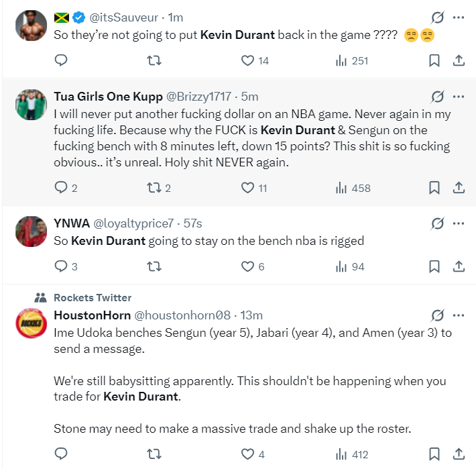The image size is (476, 469).
Task: Open HoustonHorn's profile name link
Action: [93, 315]
